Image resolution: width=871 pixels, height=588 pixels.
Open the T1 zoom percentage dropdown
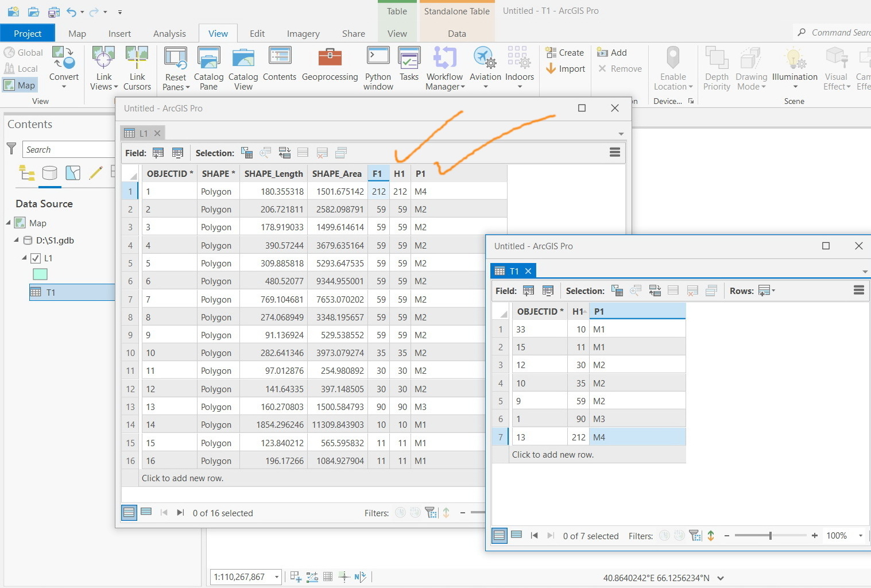tap(860, 535)
